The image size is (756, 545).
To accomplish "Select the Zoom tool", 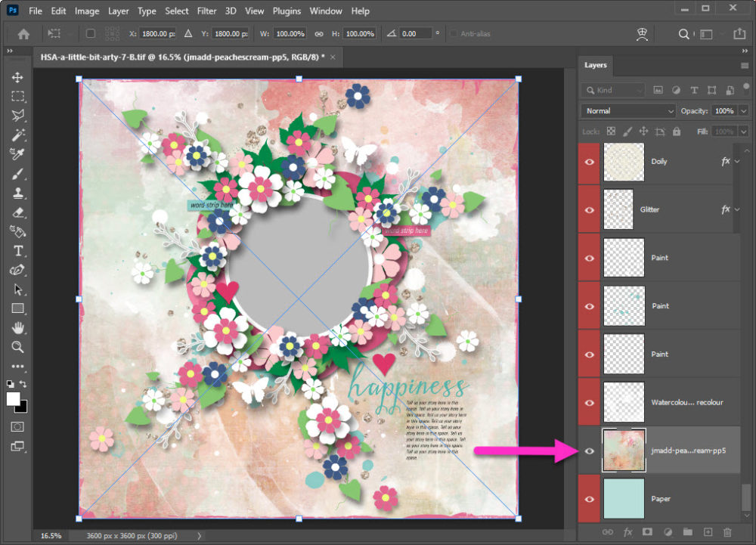I will [18, 347].
